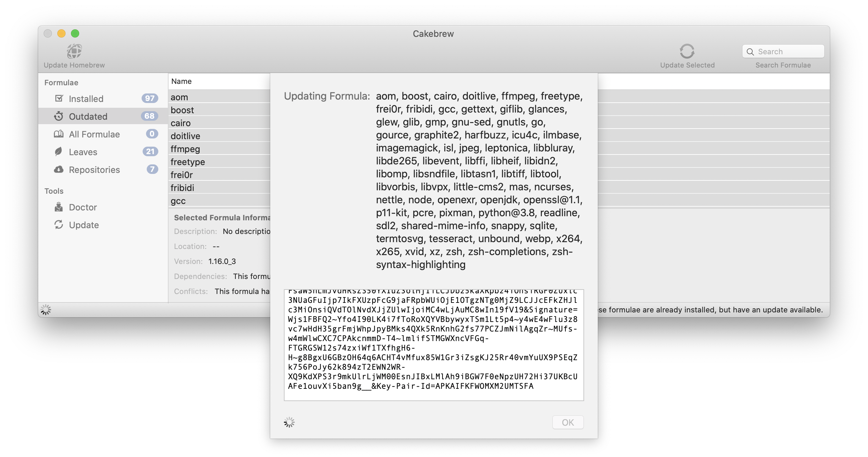
Task: Click the Cakebrew window title
Action: point(433,34)
